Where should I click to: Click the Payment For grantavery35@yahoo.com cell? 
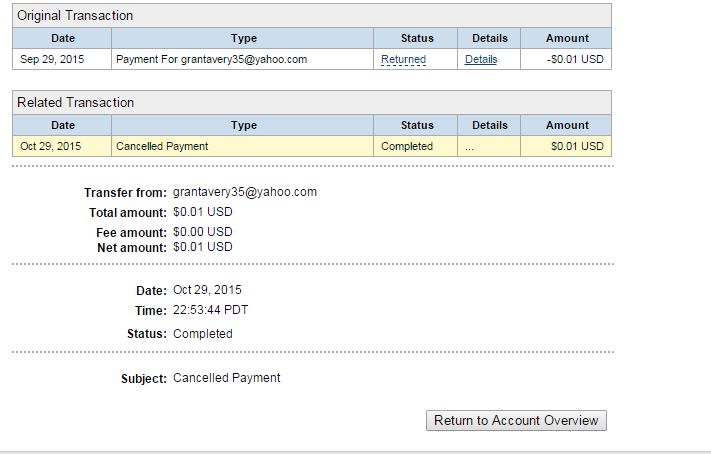pyautogui.click(x=211, y=59)
